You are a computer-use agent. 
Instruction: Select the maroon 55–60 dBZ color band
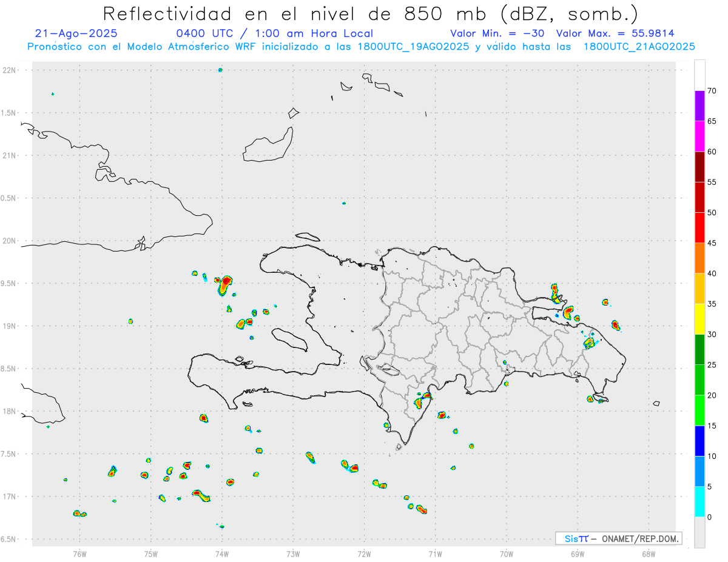point(699,167)
